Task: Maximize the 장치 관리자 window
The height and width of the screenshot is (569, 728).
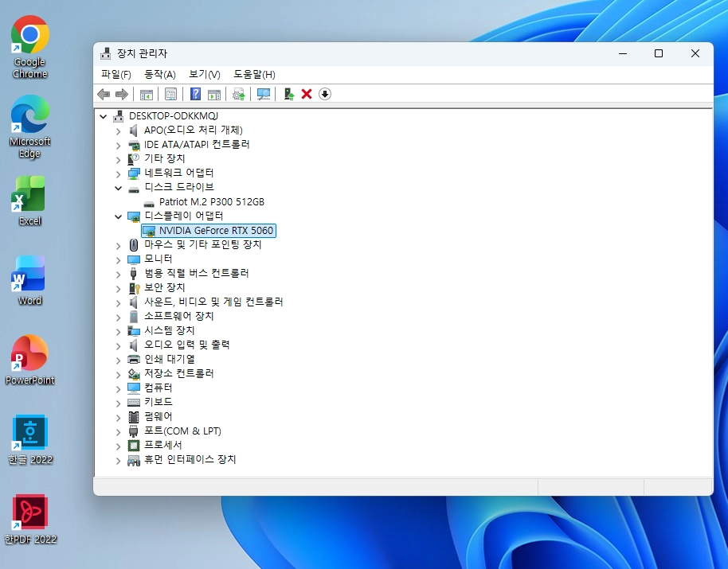Action: point(659,53)
